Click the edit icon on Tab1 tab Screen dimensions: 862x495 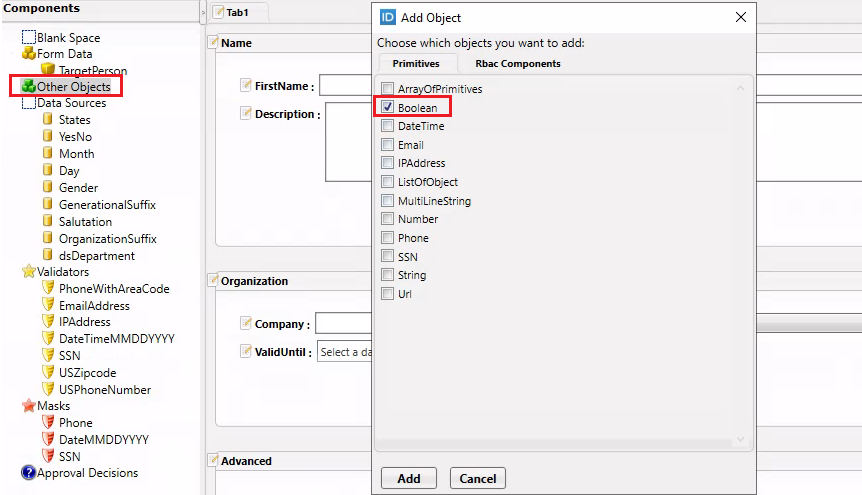click(218, 12)
